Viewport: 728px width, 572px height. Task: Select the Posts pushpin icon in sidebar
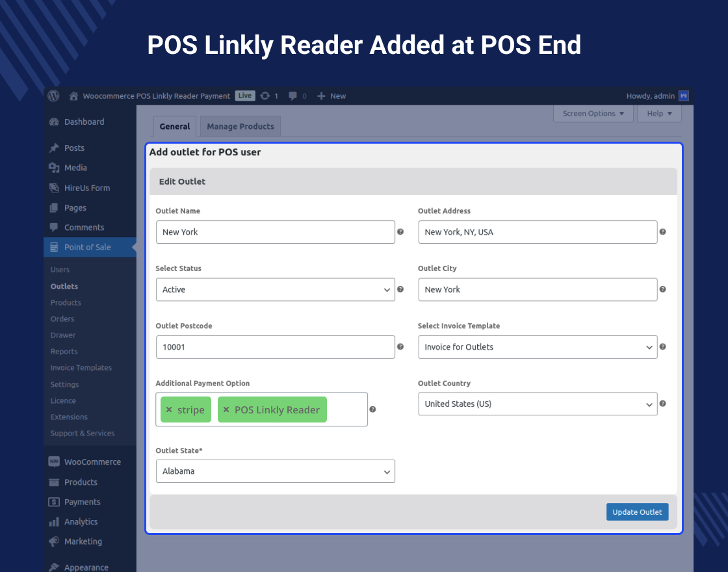(x=53, y=148)
